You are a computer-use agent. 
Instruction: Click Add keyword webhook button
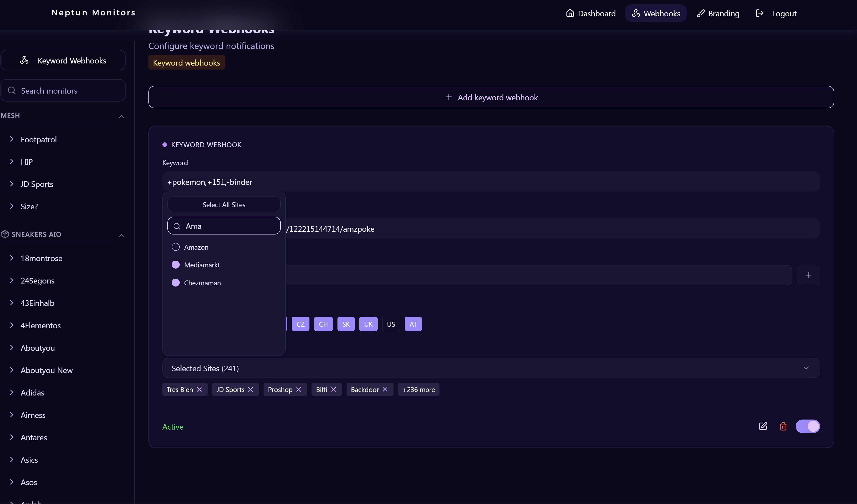[x=491, y=97]
